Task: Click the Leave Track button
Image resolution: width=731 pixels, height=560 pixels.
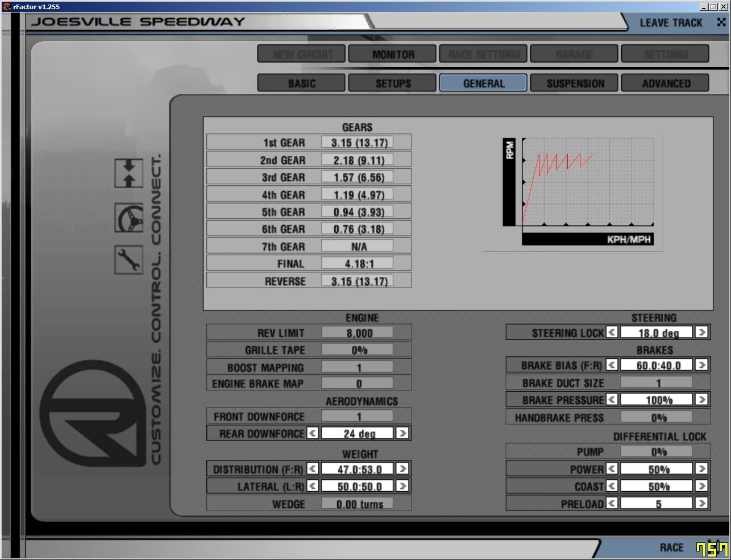Action: [x=671, y=23]
